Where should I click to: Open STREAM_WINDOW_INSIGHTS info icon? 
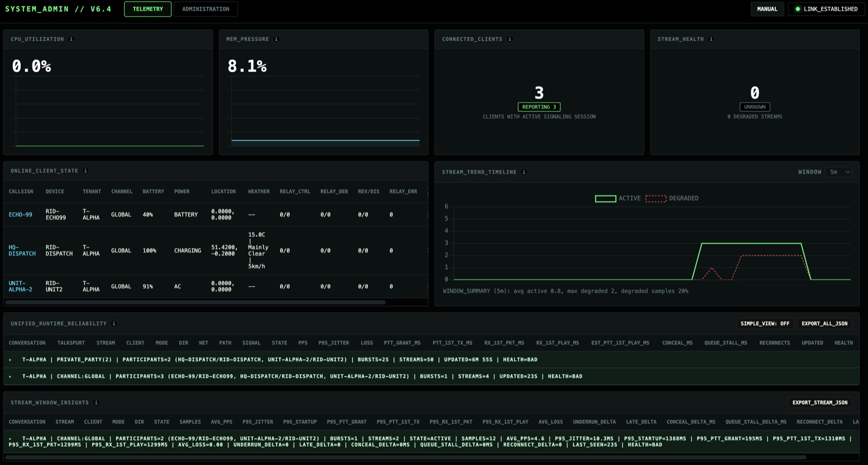tap(96, 403)
